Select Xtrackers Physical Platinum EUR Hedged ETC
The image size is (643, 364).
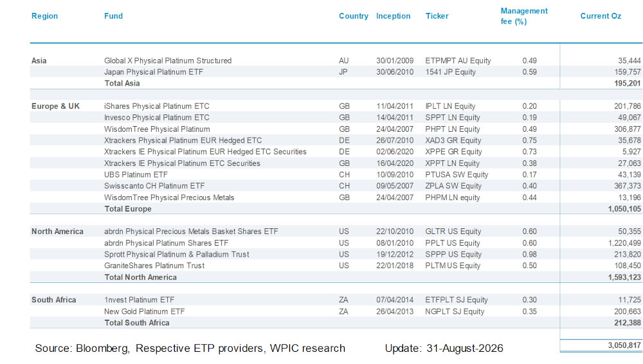183,140
